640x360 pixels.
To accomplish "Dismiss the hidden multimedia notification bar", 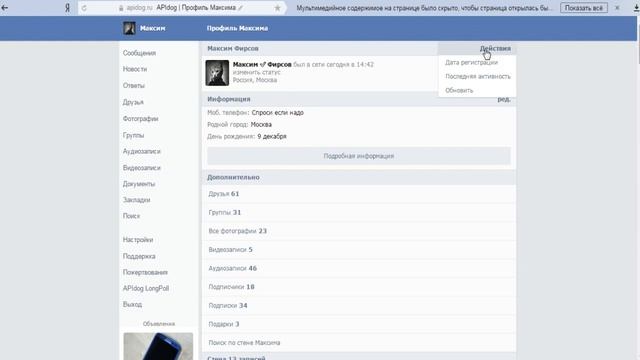I will (x=617, y=8).
